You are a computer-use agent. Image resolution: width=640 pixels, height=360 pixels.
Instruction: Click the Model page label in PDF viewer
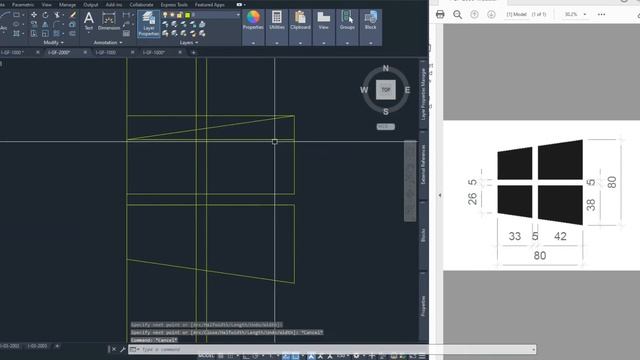[x=516, y=14]
